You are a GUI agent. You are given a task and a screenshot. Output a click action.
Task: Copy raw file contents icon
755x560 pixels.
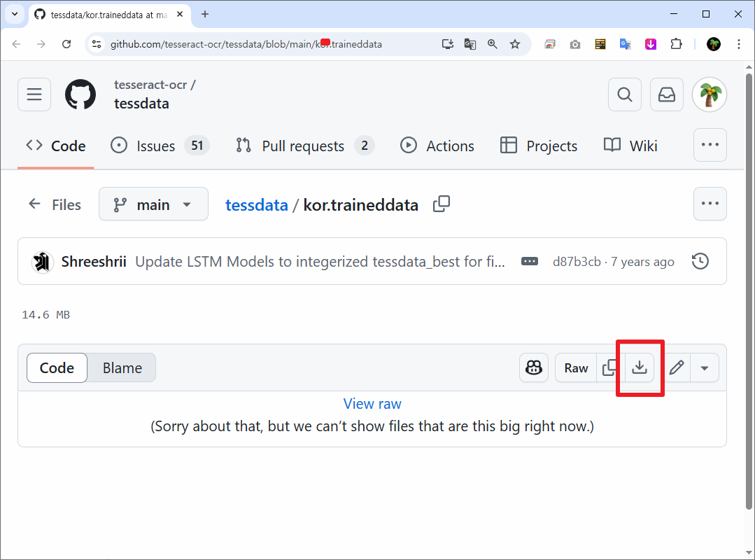point(611,368)
